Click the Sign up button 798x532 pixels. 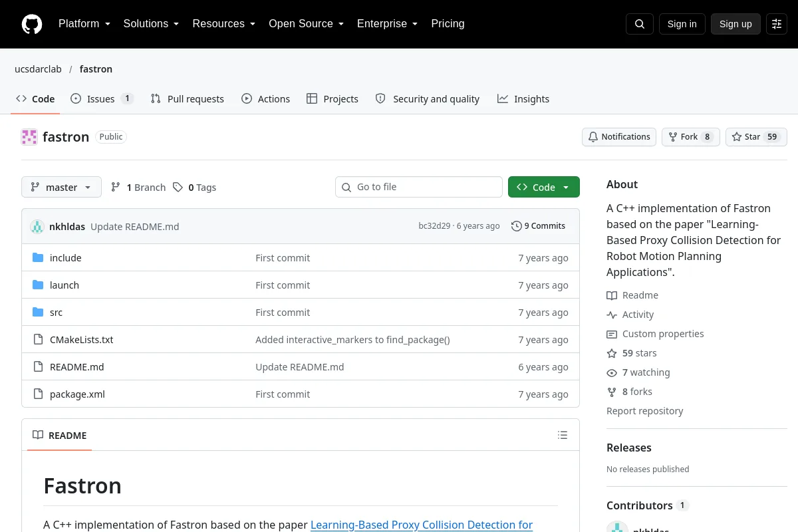click(735, 24)
